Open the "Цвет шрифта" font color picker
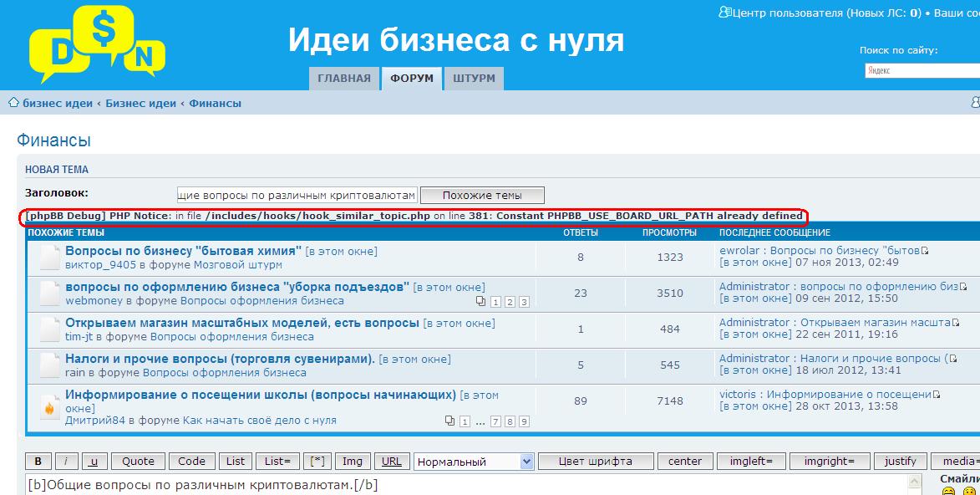This screenshot has width=980, height=495. pyautogui.click(x=595, y=461)
